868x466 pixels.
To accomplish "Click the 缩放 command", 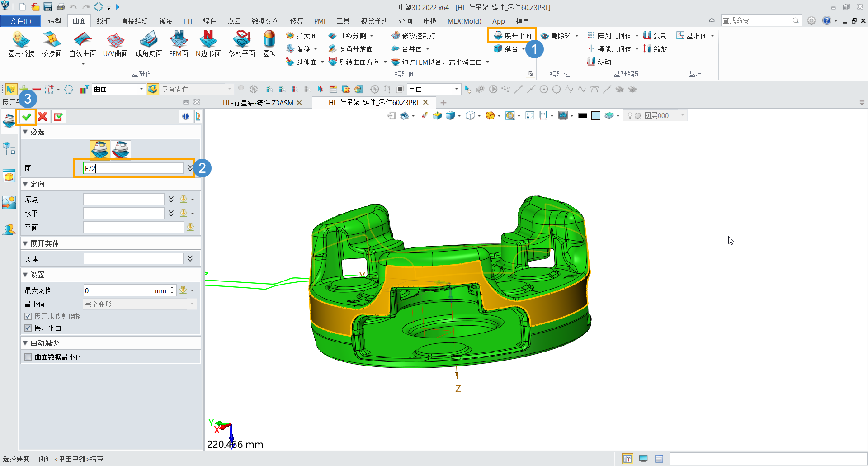I will pyautogui.click(x=655, y=49).
